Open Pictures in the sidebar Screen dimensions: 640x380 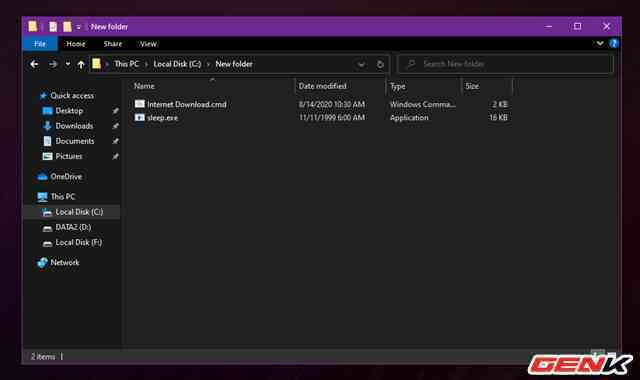69,156
